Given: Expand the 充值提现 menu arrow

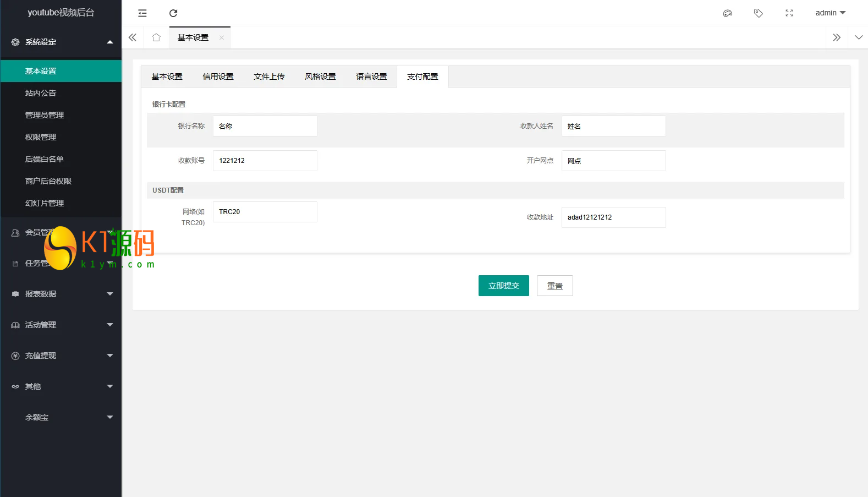Looking at the screenshot, I should (110, 356).
